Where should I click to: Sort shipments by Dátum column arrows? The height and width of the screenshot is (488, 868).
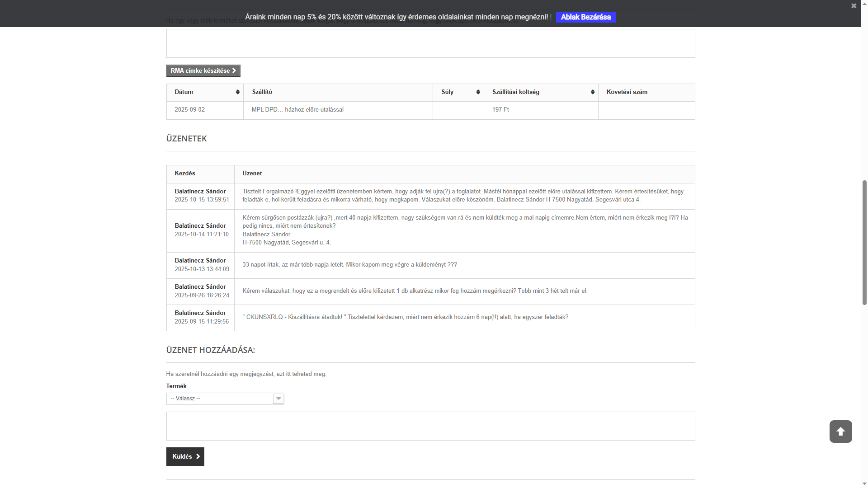(x=238, y=92)
